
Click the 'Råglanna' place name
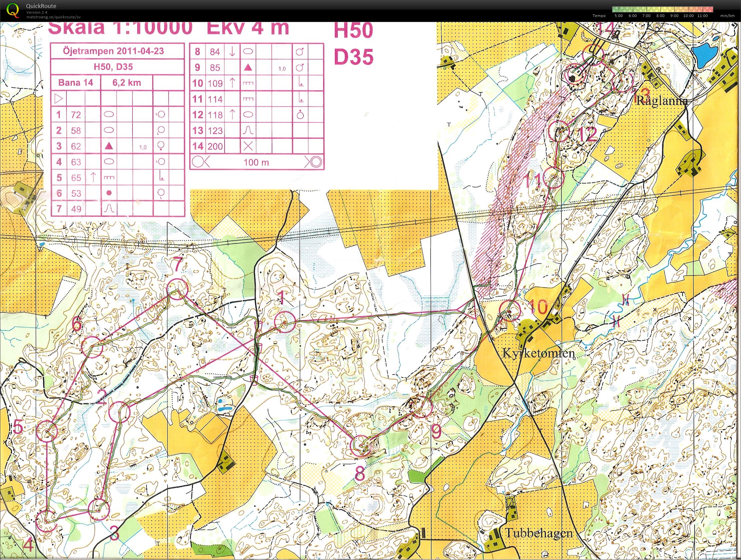(661, 101)
